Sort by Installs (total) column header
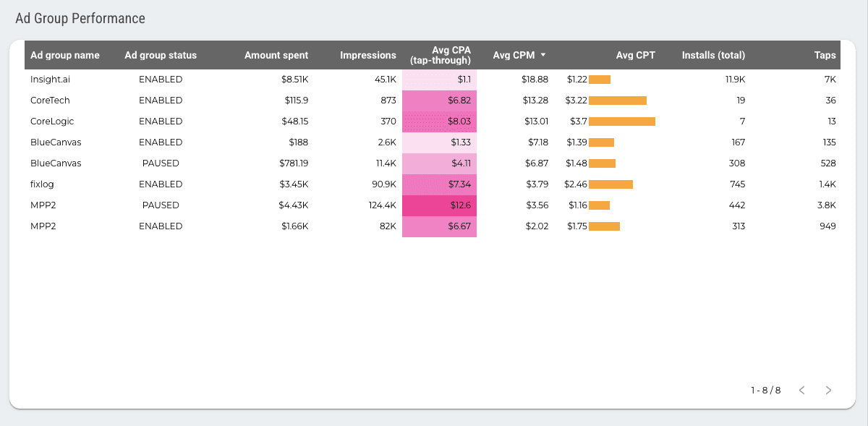 point(713,55)
